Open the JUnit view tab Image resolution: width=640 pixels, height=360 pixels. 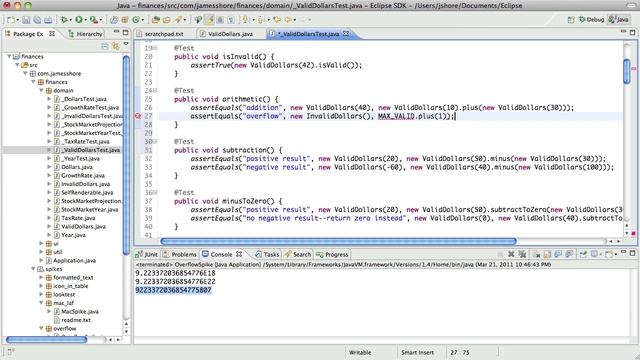tap(147, 254)
